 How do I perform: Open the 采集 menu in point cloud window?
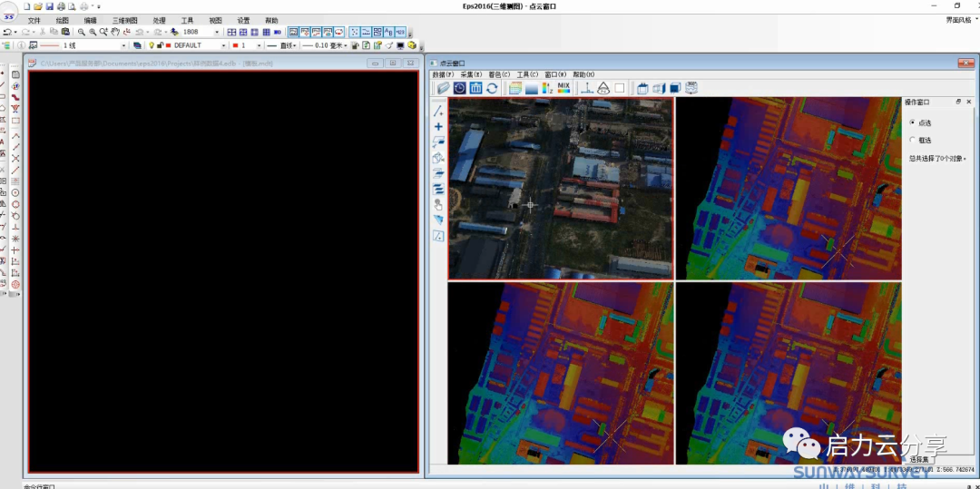(x=471, y=74)
